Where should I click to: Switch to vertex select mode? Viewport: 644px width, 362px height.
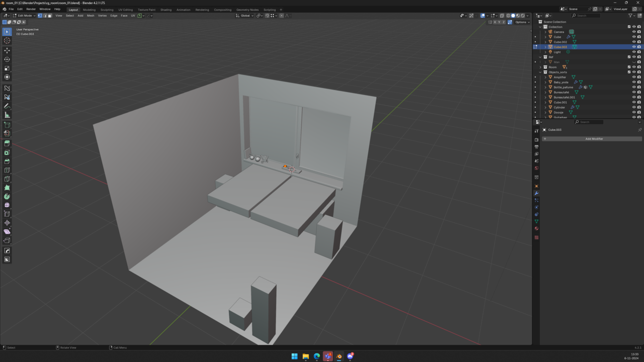(x=40, y=16)
